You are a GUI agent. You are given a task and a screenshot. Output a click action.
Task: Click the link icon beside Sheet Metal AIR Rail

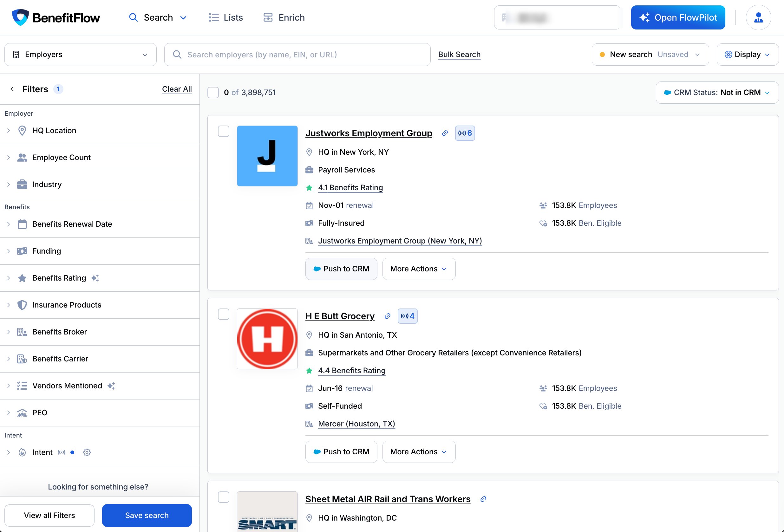(483, 499)
